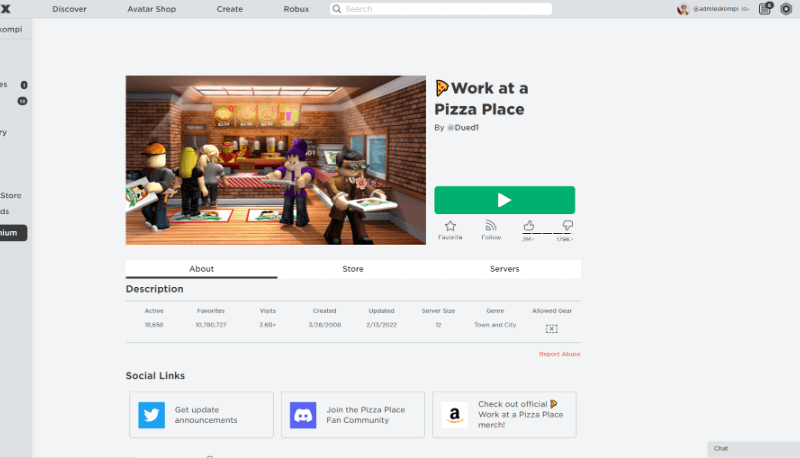Screen dimensions: 800x458
Task: Launch the game with green Play button
Action: click(505, 200)
